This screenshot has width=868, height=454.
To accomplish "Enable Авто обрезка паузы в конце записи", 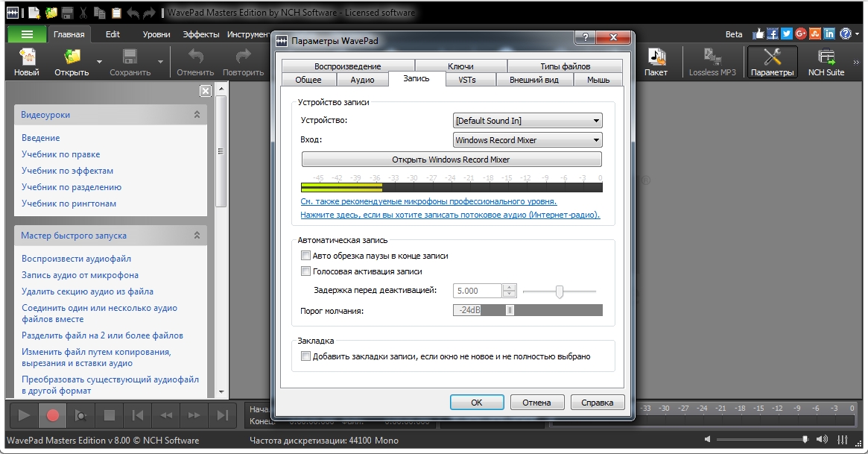I will [x=305, y=256].
